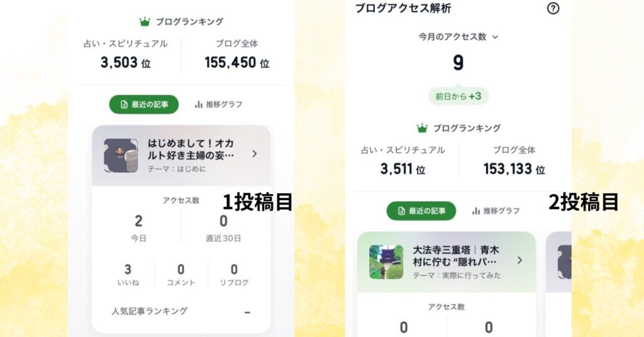The height and width of the screenshot is (337, 644).
Task: Select the left 最近の記事 tab
Action: point(144,104)
